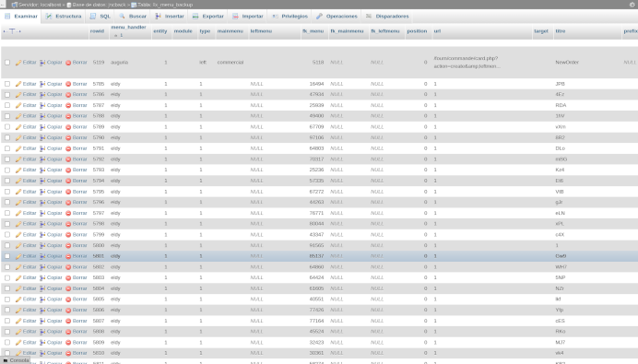This screenshot has width=638, height=364.
Task: Click copy icon for row 5804
Action: pyautogui.click(x=42, y=288)
